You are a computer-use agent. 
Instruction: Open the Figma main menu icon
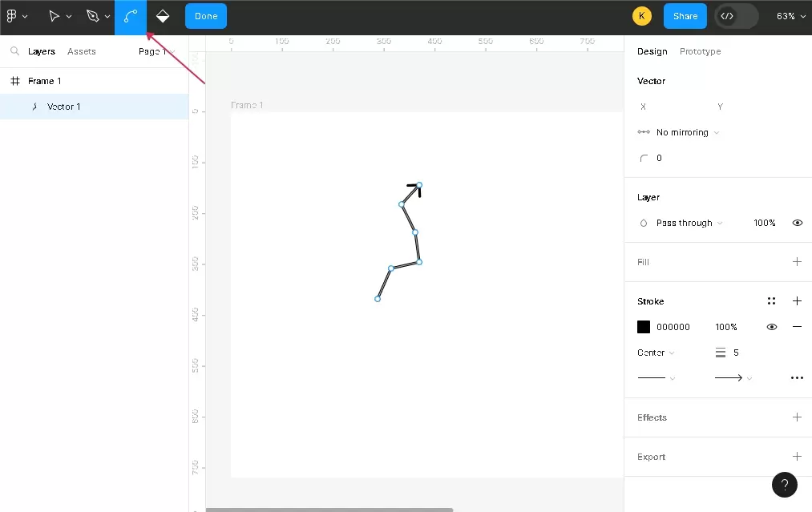tap(12, 16)
